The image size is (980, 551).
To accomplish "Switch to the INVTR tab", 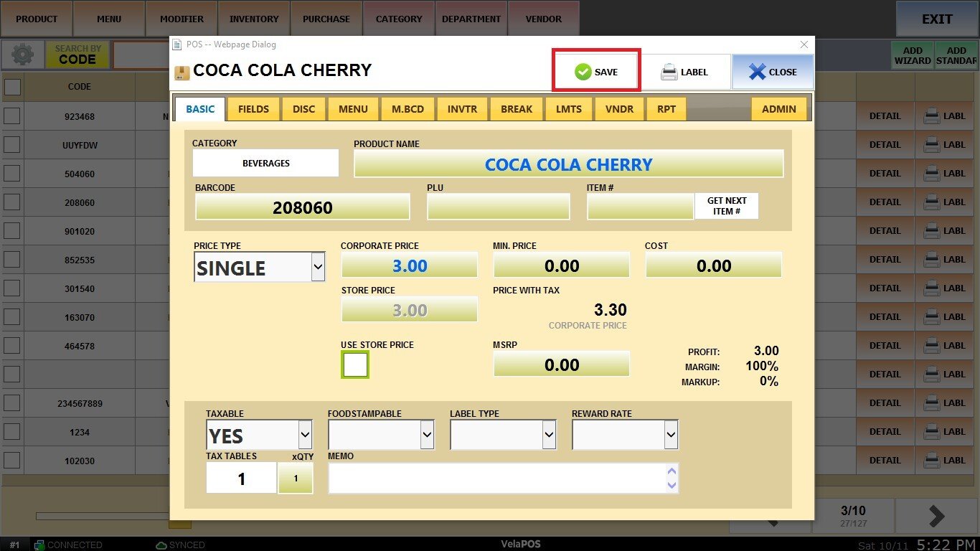I will click(x=463, y=109).
